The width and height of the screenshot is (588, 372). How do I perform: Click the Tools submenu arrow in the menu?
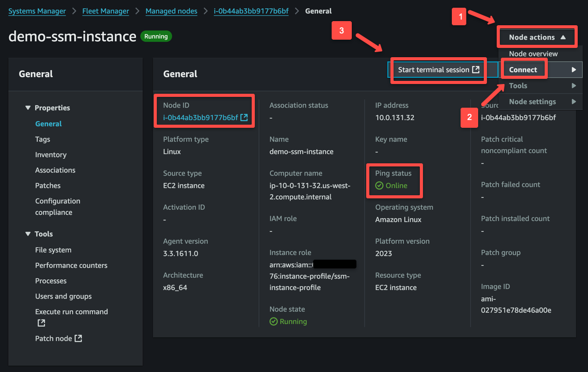coord(575,86)
